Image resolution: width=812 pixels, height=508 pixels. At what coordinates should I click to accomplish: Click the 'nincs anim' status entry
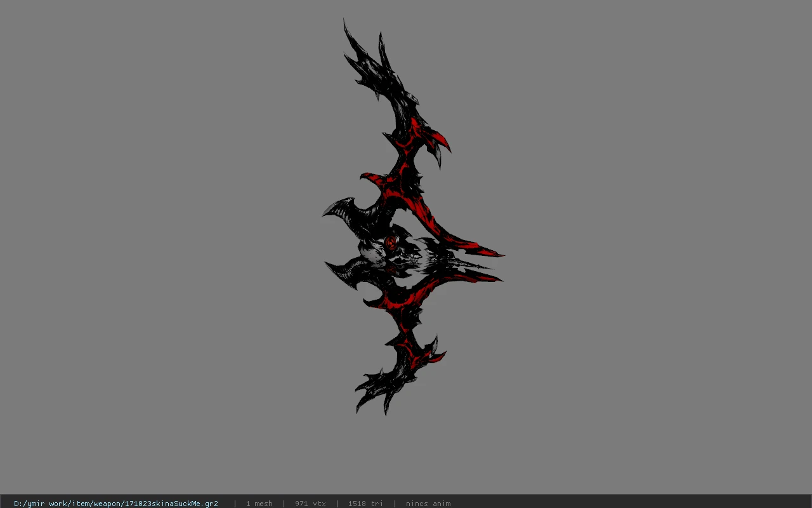tap(428, 504)
